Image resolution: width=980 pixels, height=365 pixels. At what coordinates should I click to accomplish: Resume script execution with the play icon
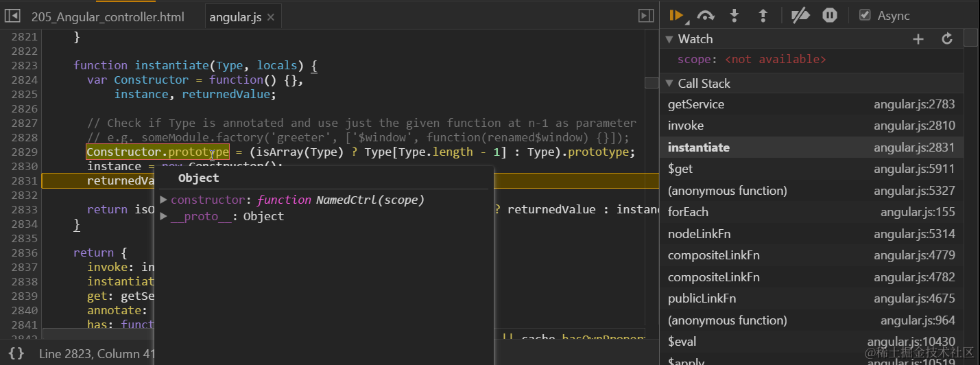click(676, 15)
